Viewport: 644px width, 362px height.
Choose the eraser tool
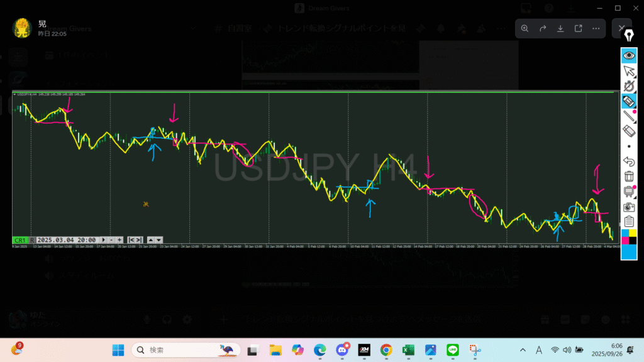629,131
